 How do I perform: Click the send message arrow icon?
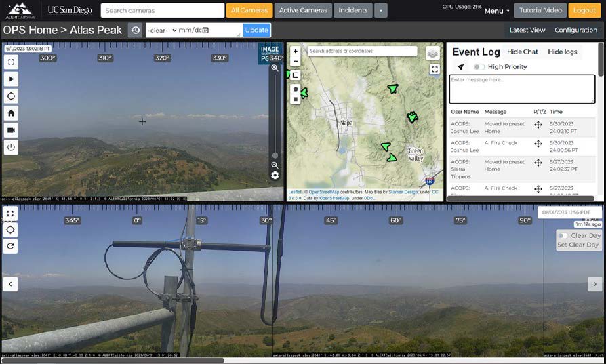461,67
